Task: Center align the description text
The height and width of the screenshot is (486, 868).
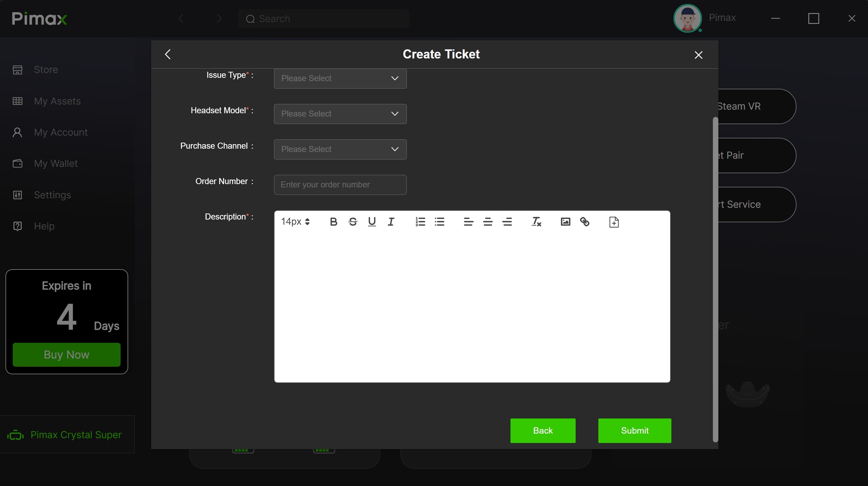Action: click(487, 222)
